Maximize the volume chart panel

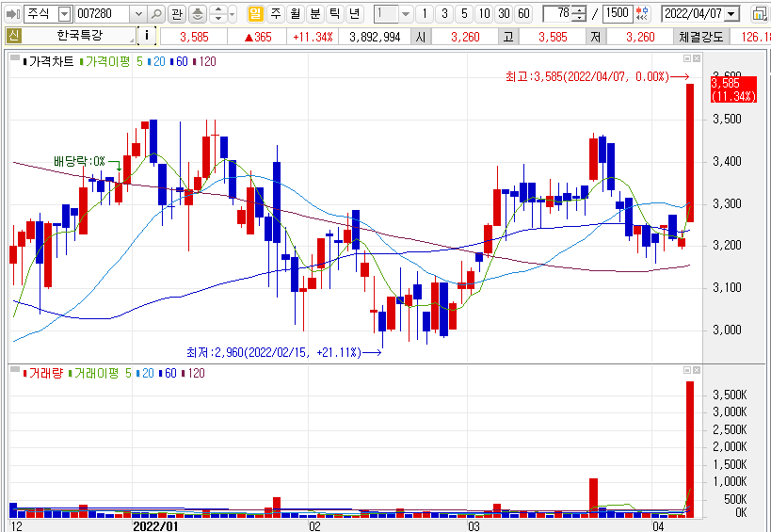tap(687, 370)
